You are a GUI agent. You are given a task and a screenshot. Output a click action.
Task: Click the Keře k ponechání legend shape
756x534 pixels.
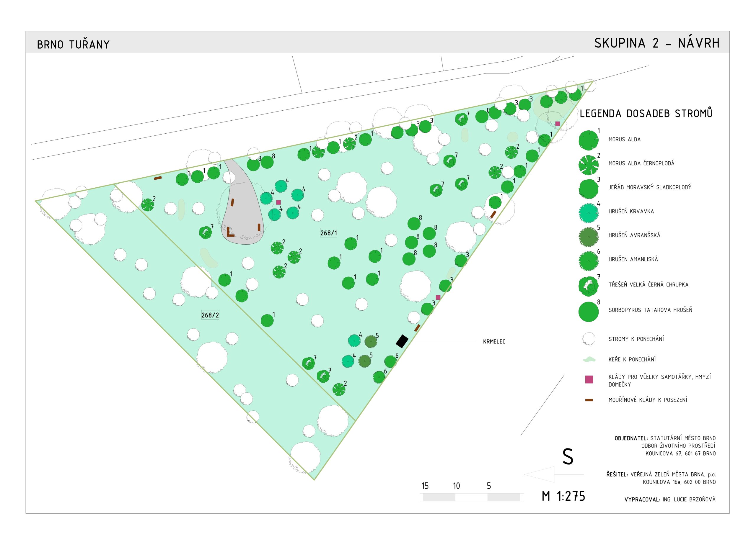click(589, 360)
